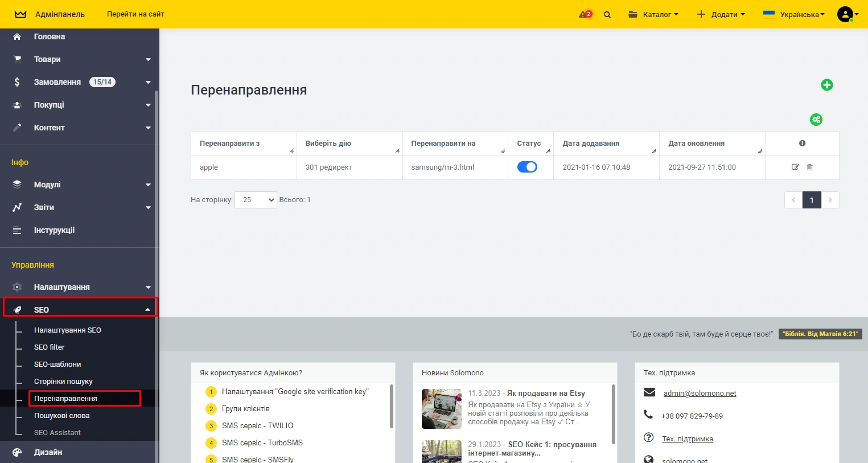Go to next page in pagination
Screen dimensions: 868x463
tap(830, 200)
